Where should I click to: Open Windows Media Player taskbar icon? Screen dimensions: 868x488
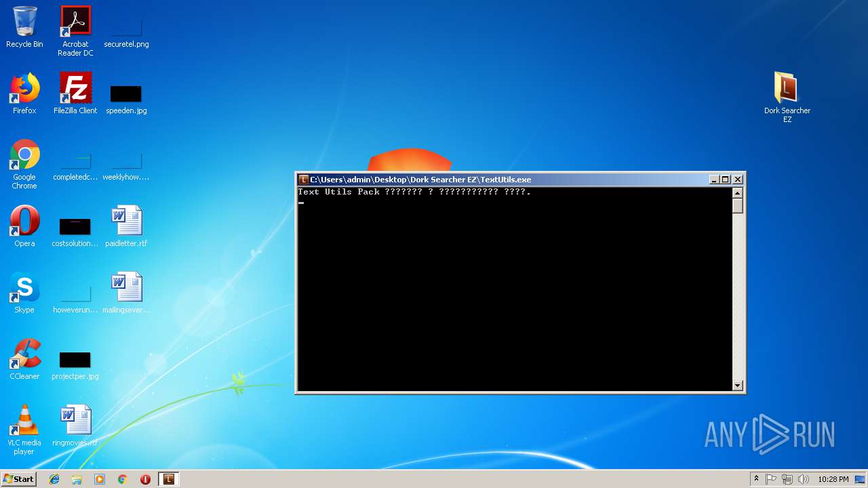click(x=100, y=479)
